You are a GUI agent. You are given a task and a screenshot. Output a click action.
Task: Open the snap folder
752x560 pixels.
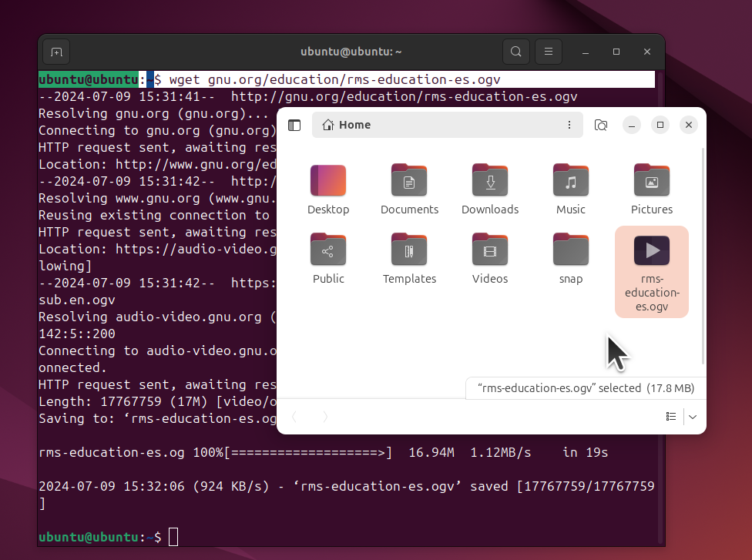571,259
